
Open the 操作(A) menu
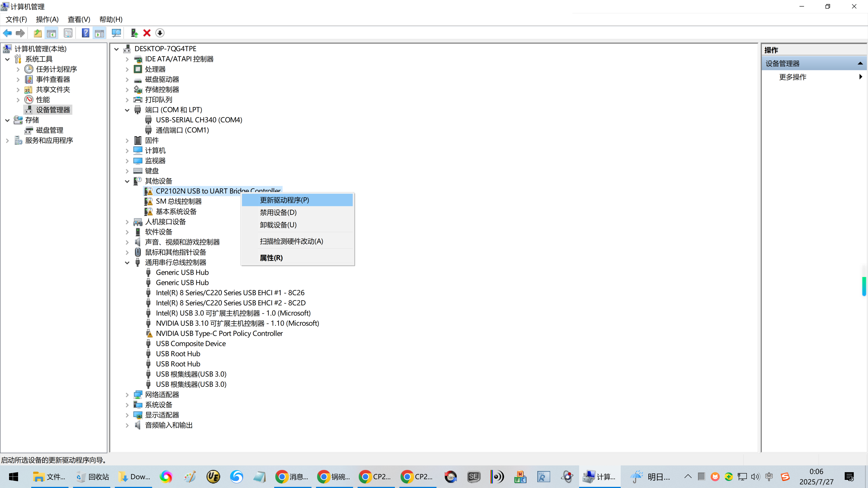point(47,19)
